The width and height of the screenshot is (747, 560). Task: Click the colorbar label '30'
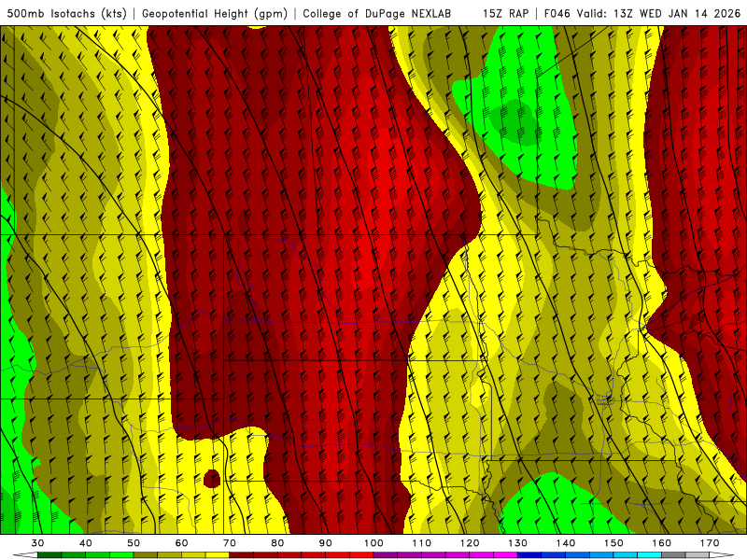pyautogui.click(x=37, y=543)
